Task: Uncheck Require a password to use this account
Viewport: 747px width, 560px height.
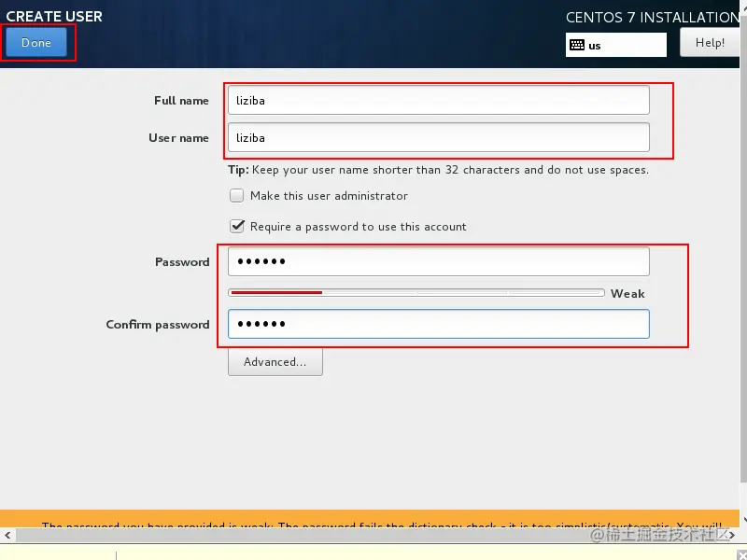Action: pyautogui.click(x=237, y=226)
